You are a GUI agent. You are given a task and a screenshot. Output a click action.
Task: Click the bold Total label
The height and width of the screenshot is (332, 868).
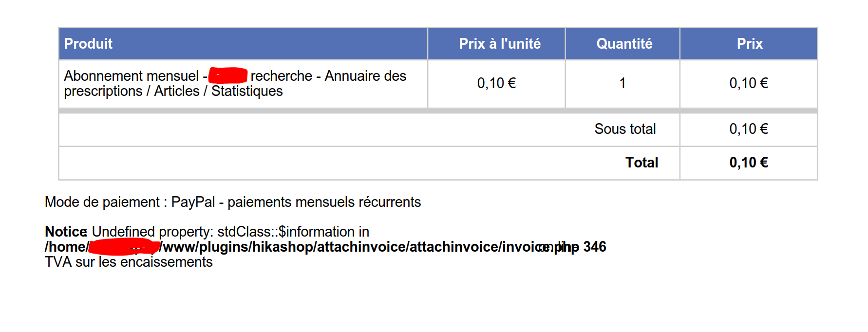coord(642,163)
